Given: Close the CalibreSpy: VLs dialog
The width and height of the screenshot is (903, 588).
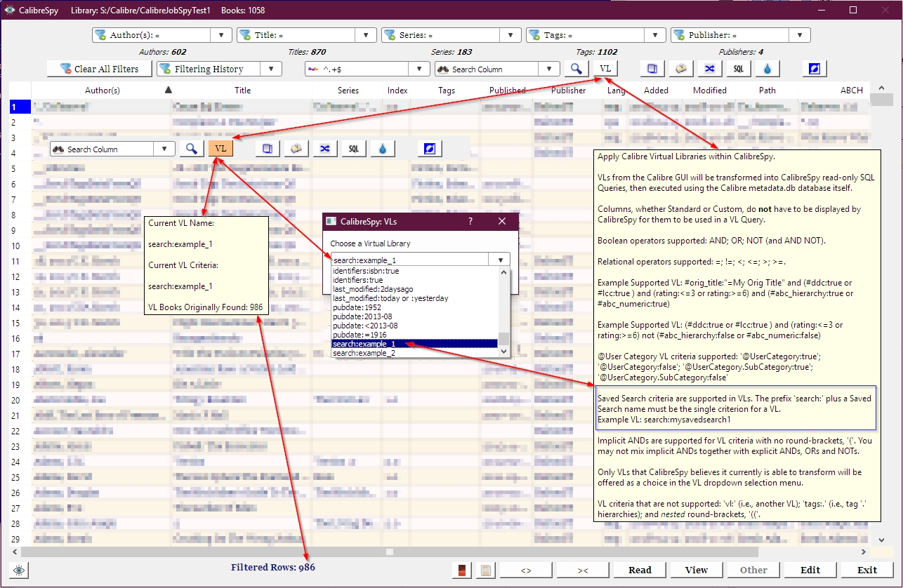Looking at the screenshot, I should coord(502,221).
